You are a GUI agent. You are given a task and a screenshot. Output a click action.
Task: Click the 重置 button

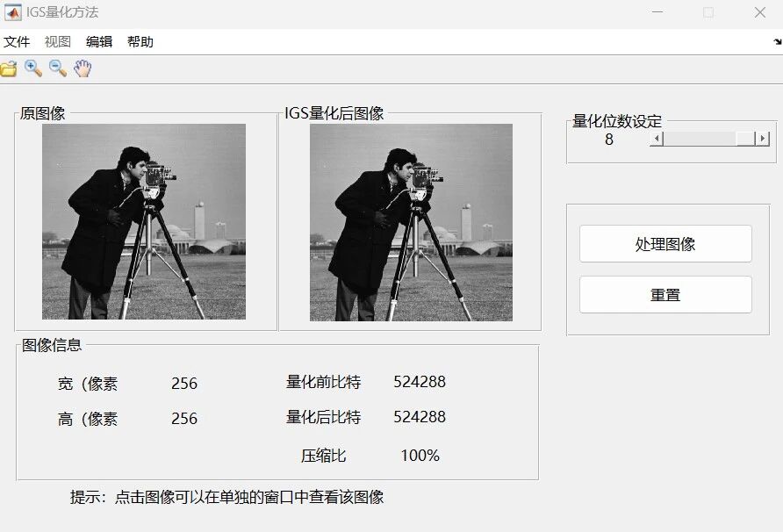click(665, 295)
